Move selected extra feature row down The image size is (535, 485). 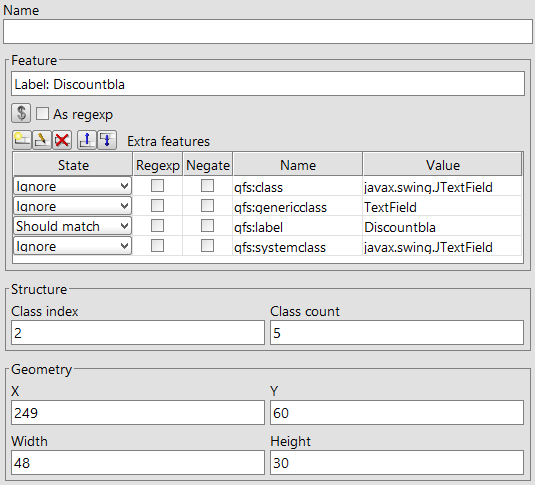click(x=107, y=140)
